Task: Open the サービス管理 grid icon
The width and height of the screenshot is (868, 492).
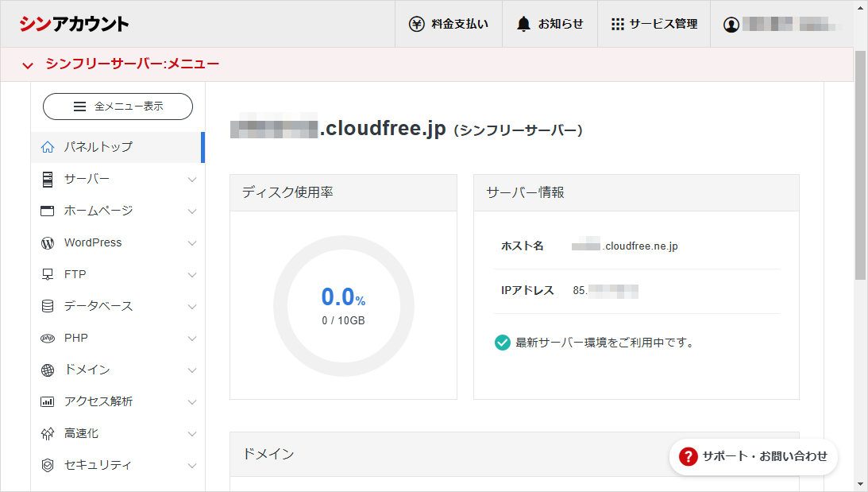Action: [x=617, y=24]
